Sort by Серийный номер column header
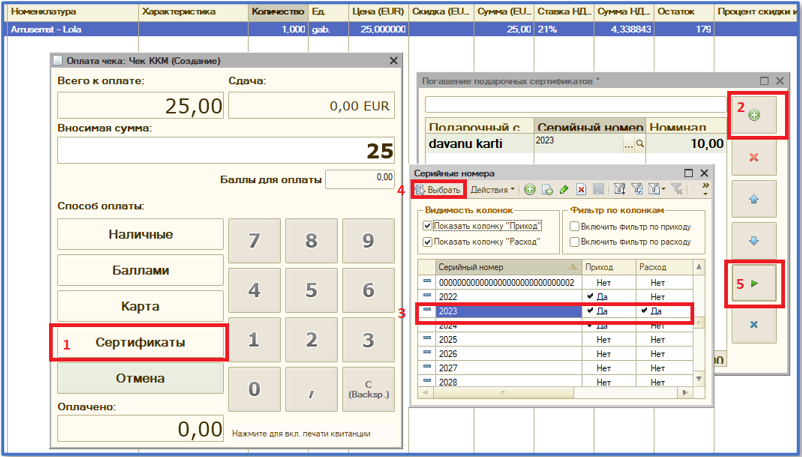The height and width of the screenshot is (457, 802). click(x=505, y=267)
